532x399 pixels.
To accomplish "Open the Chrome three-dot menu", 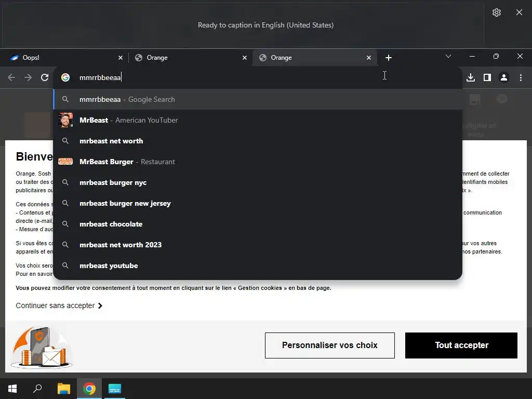I will (521, 78).
